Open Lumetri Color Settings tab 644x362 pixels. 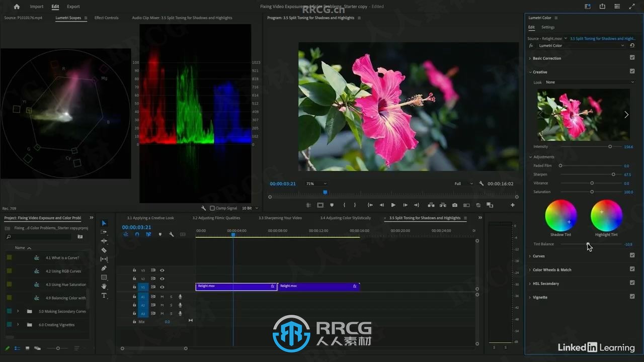pyautogui.click(x=548, y=27)
